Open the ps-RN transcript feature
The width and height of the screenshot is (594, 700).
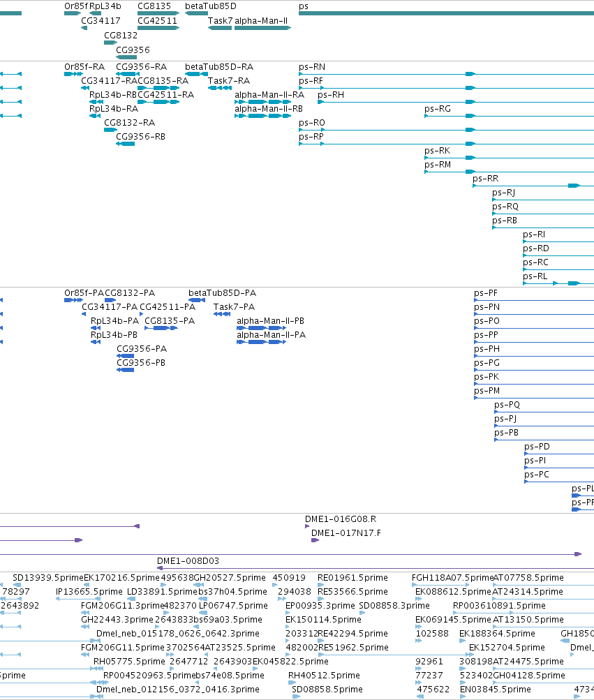click(446, 74)
